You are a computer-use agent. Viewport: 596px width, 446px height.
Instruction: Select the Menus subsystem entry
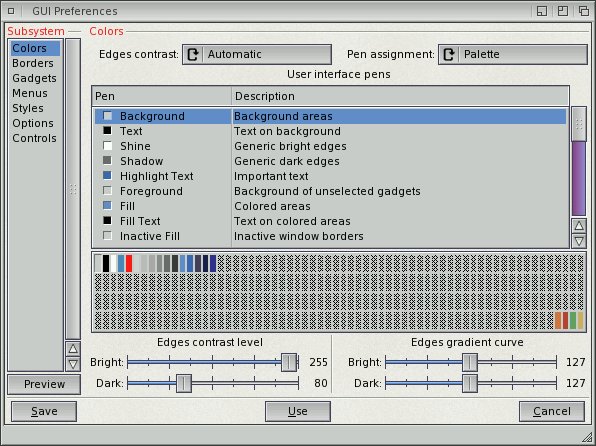coord(30,93)
